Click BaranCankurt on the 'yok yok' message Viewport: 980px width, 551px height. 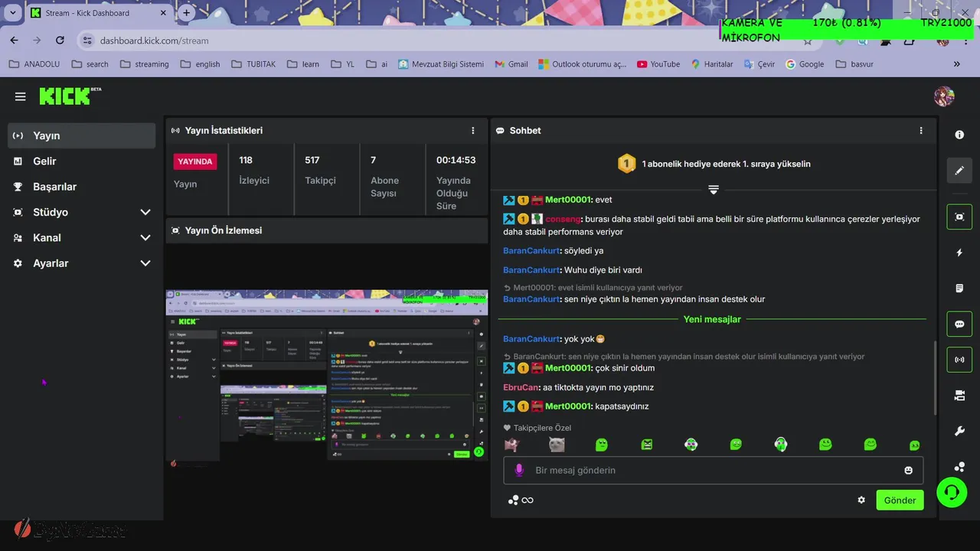point(531,339)
